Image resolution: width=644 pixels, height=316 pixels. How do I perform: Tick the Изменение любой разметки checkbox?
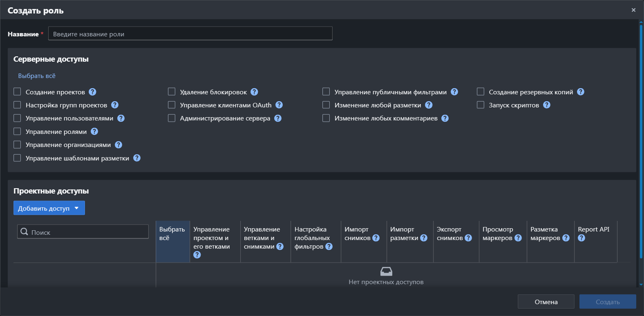pos(326,105)
